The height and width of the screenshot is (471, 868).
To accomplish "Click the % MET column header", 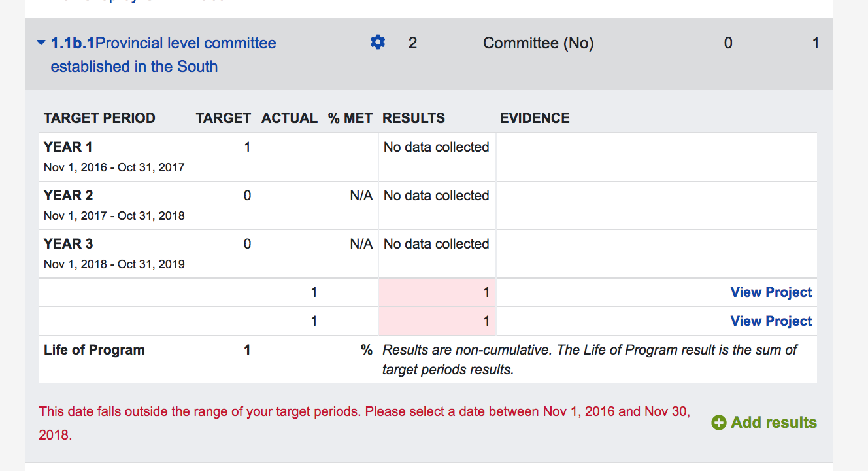I will pyautogui.click(x=350, y=118).
